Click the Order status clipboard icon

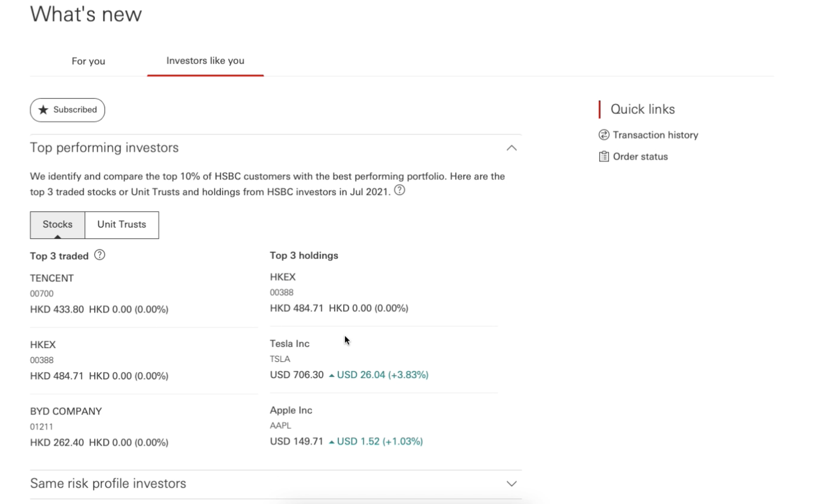tap(603, 157)
